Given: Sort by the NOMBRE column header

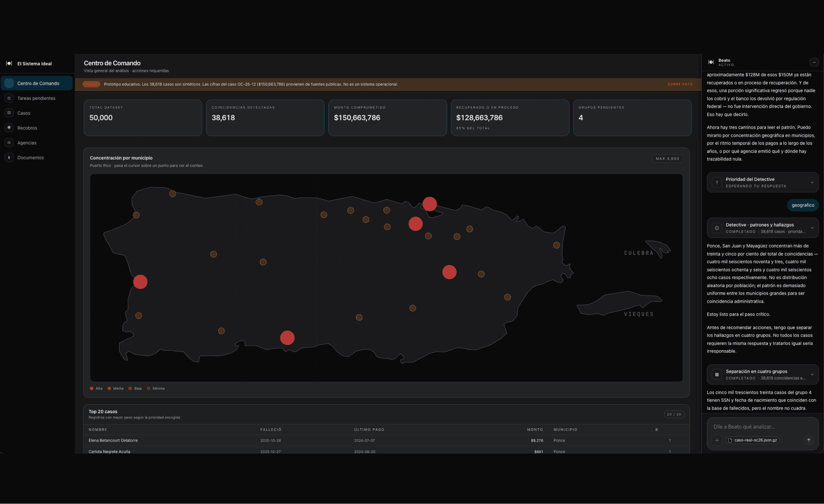Looking at the screenshot, I should pos(98,430).
